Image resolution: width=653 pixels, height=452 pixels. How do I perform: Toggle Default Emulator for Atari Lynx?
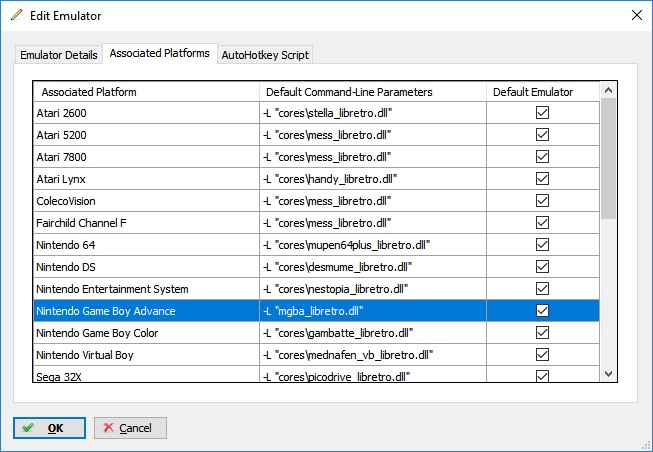(542, 179)
